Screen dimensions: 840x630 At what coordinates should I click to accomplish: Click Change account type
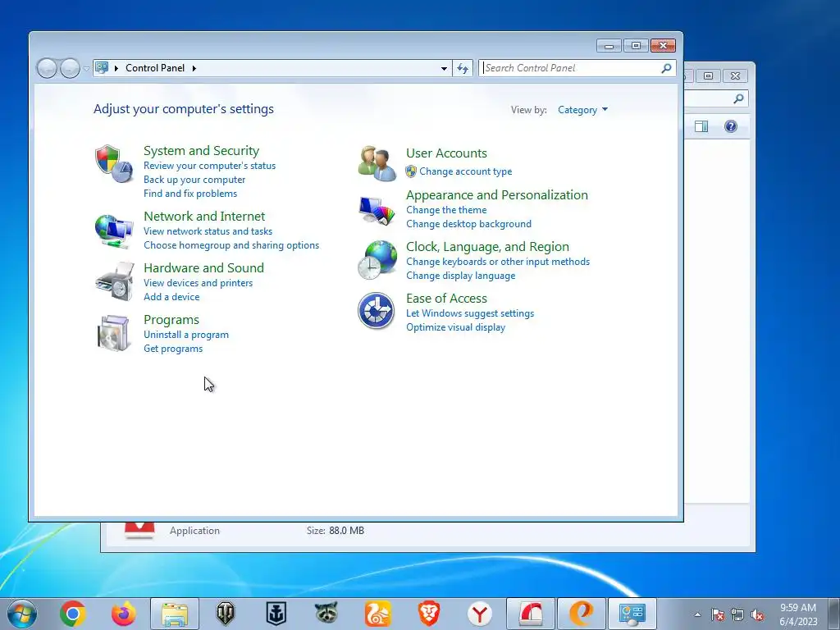pyautogui.click(x=466, y=171)
